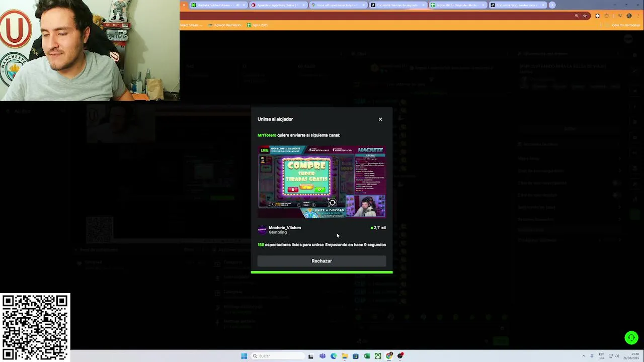The image size is (644, 362).
Task: Open a new browser tab with plus button
Action: point(552,5)
